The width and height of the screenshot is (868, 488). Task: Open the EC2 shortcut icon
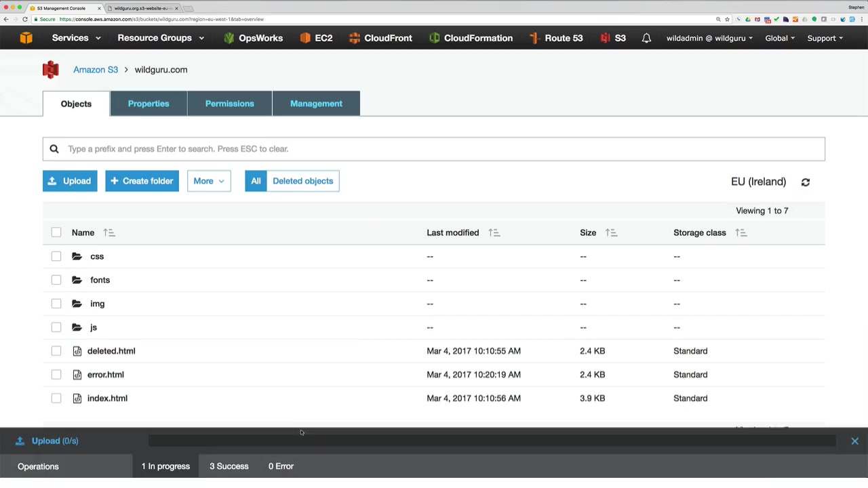(305, 38)
